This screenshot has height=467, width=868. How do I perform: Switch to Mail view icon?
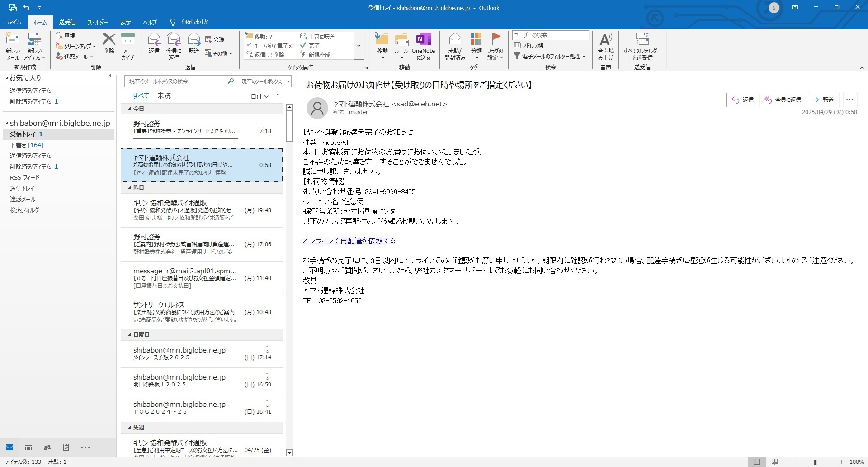[9, 448]
